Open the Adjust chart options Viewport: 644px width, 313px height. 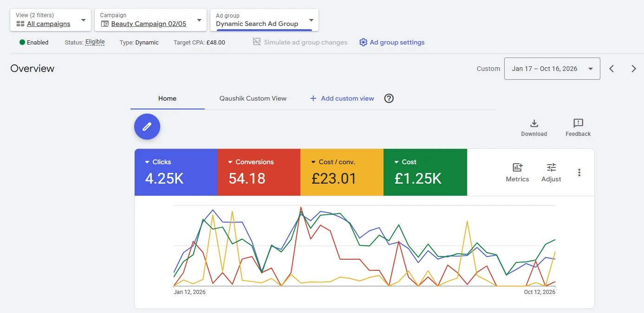pyautogui.click(x=551, y=172)
